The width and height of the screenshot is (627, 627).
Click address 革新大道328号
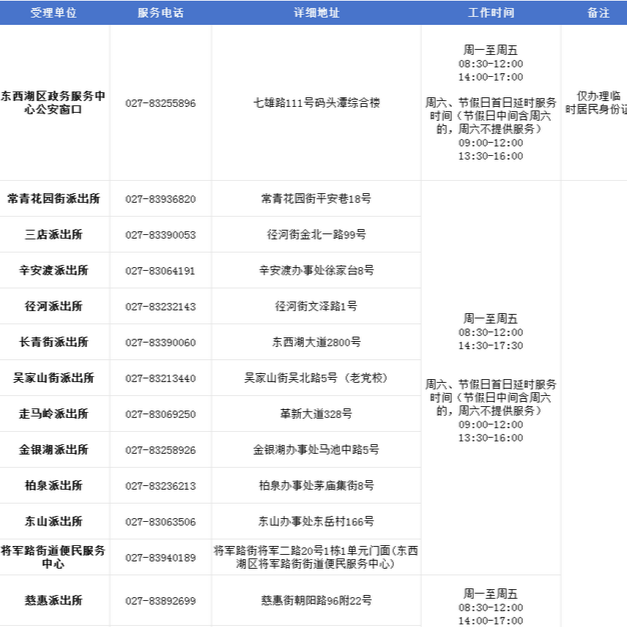[316, 414]
